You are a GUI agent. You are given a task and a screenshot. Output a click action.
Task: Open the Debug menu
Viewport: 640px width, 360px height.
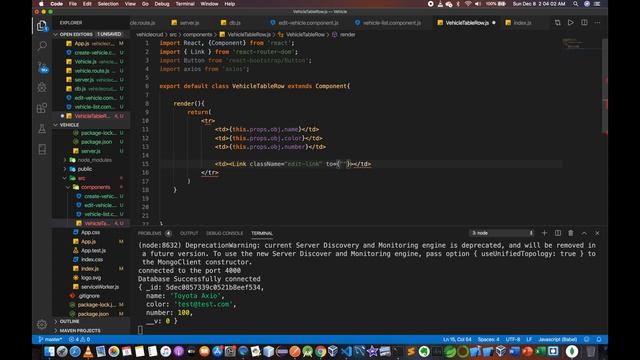(x=162, y=4)
